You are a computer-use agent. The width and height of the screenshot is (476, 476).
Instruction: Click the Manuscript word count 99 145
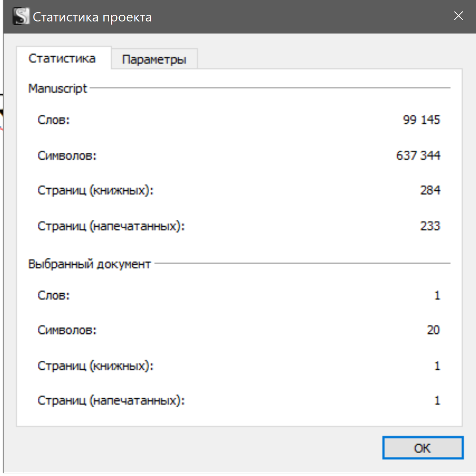421,120
